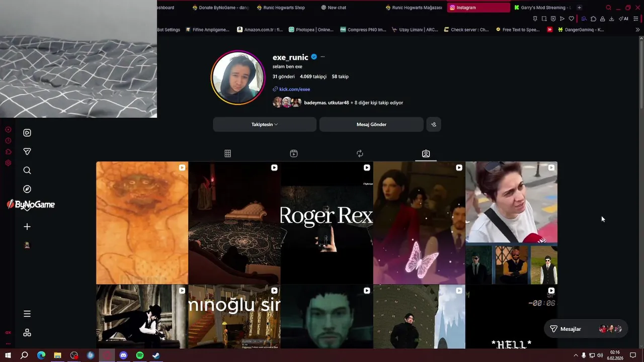
Task: Open the browser AI assistant button
Action: pyautogui.click(x=624, y=19)
